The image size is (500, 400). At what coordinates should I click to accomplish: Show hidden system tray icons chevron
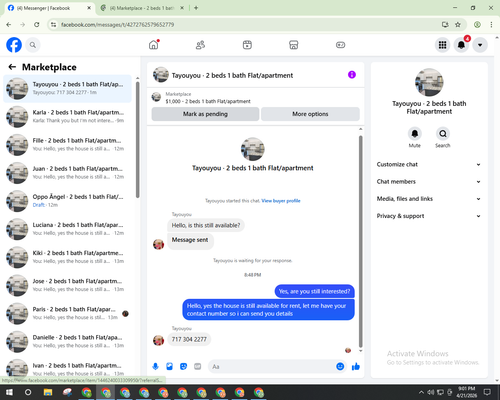click(421, 392)
